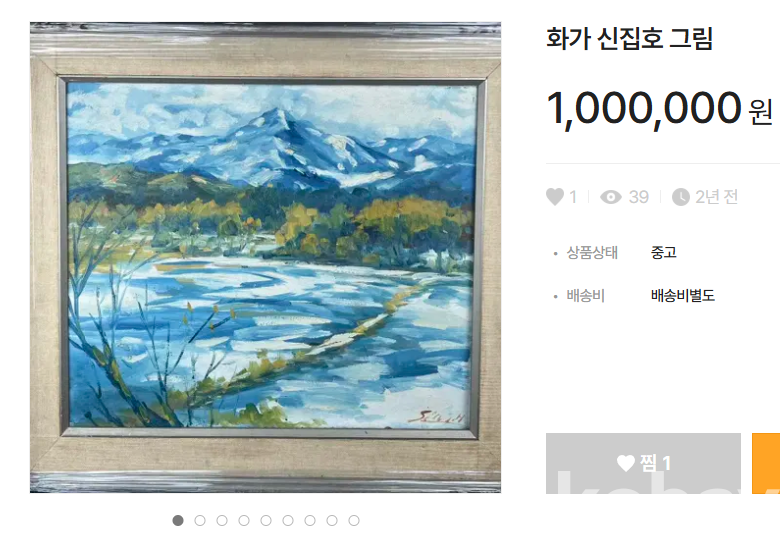Viewport: 780px width, 546px height.
Task: Select the first image carousel dot
Action: point(178,520)
